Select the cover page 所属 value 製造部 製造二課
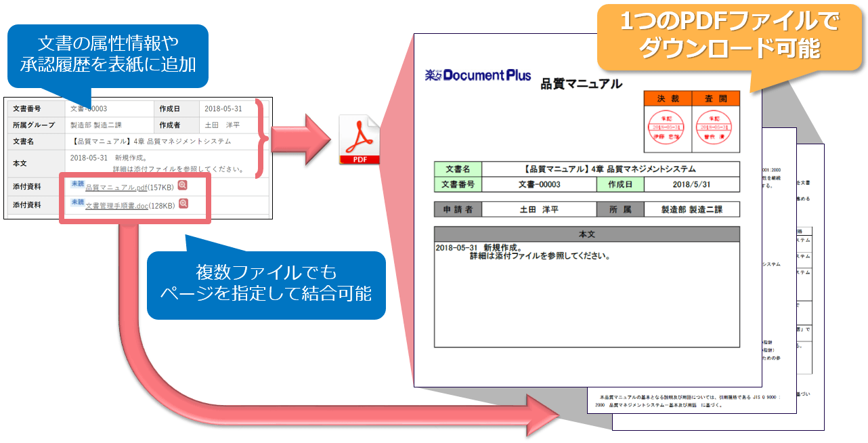868x443 pixels. [691, 209]
